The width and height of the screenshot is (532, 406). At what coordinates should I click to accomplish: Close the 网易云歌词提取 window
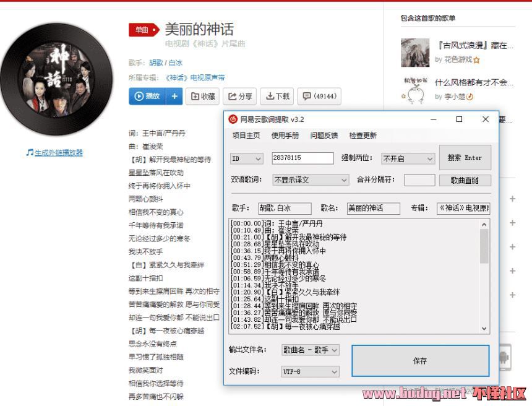pyautogui.click(x=486, y=119)
